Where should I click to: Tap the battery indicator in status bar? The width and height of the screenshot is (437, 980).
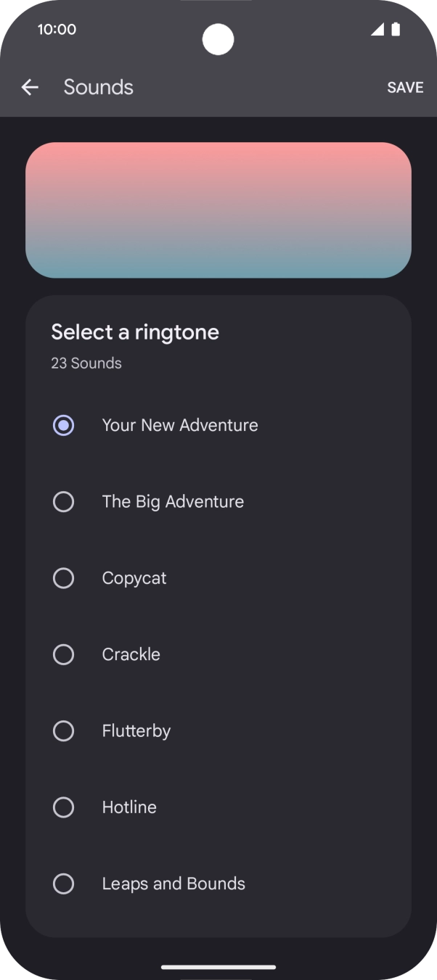click(x=396, y=30)
